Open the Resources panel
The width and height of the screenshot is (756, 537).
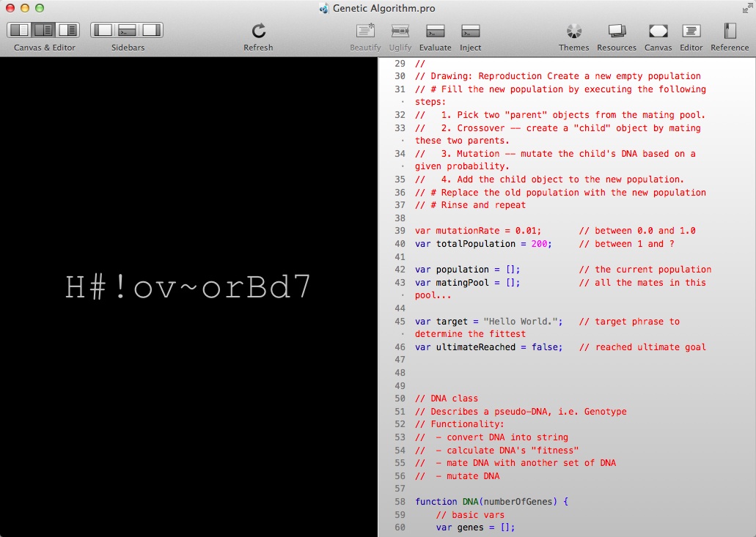pos(617,31)
